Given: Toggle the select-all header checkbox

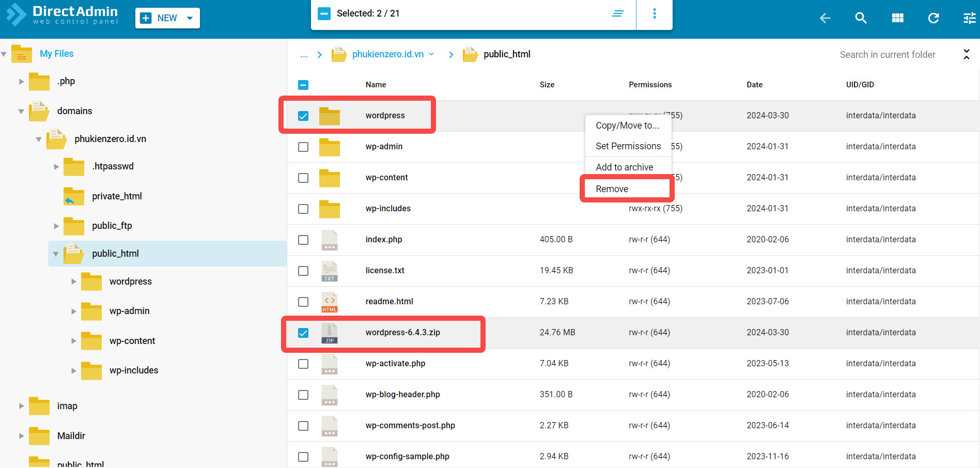Looking at the screenshot, I should click(303, 85).
